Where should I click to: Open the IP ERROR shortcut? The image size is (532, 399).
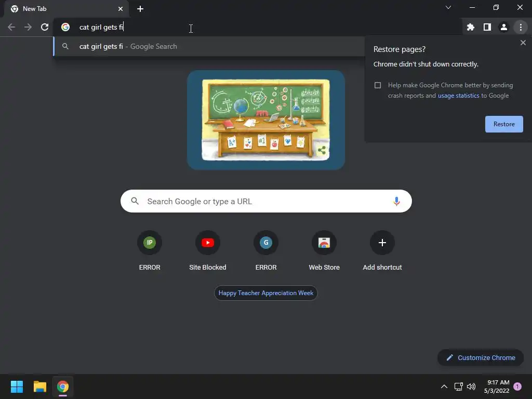150,251
